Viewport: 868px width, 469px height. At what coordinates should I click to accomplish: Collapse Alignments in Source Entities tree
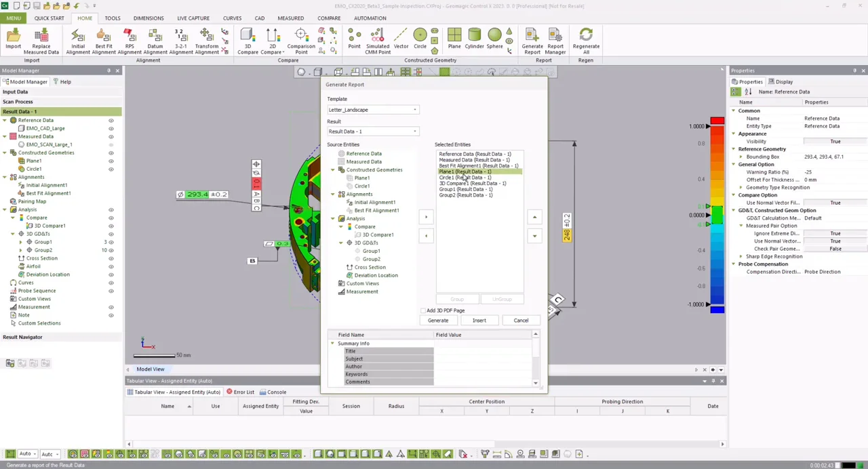[333, 195]
